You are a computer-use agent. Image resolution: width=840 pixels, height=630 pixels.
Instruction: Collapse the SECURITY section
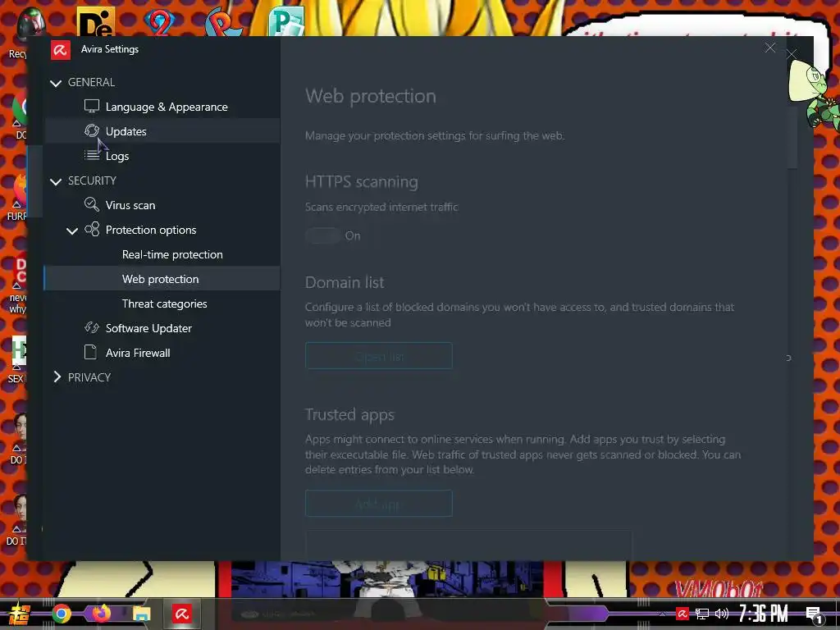tap(55, 181)
